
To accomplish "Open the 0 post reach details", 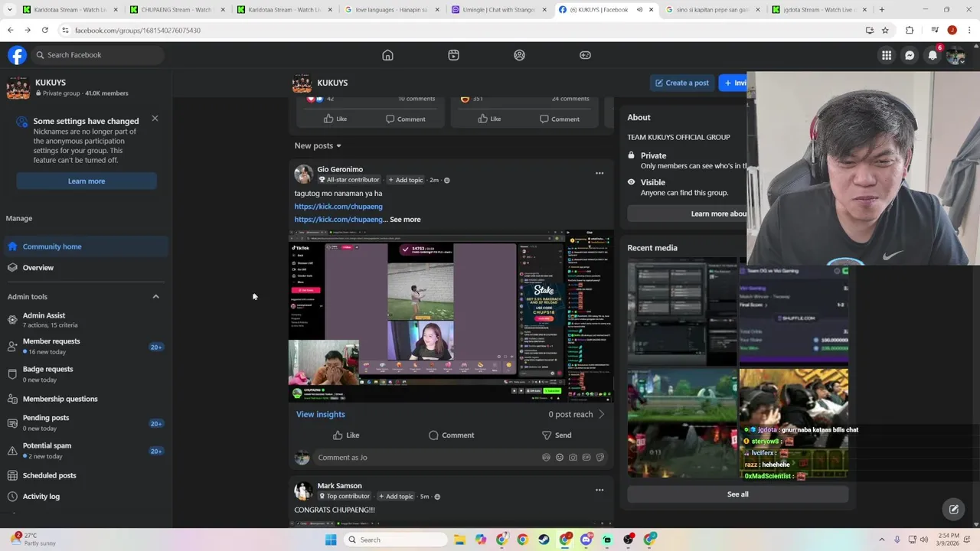I will click(577, 414).
